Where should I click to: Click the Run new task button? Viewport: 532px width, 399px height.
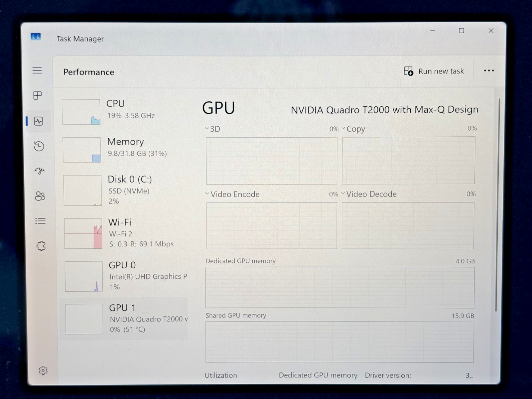pyautogui.click(x=434, y=71)
